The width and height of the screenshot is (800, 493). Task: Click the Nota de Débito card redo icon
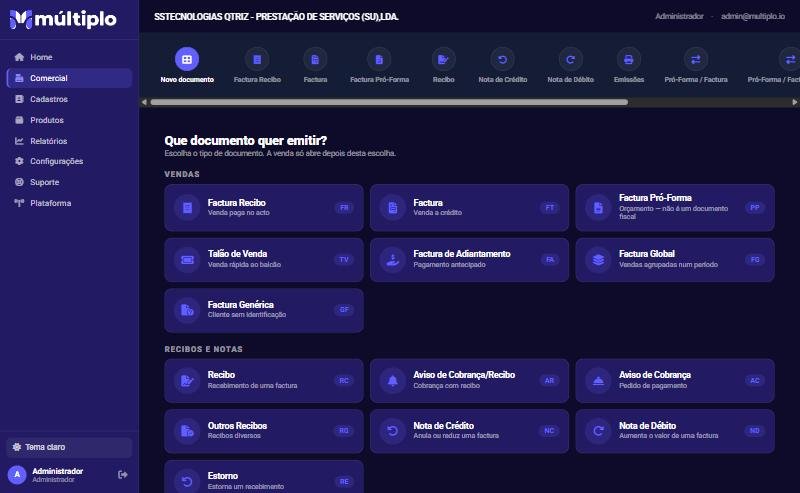tap(598, 431)
